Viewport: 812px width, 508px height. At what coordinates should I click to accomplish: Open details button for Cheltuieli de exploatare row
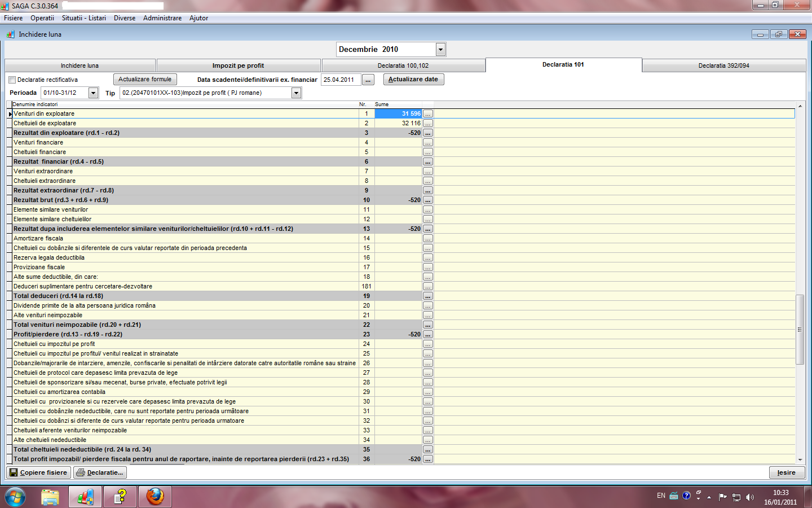428,123
